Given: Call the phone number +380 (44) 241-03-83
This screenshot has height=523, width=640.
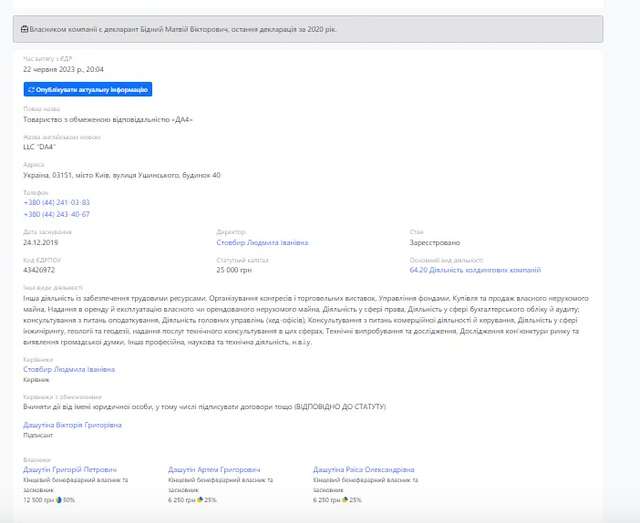Looking at the screenshot, I should [56, 202].
